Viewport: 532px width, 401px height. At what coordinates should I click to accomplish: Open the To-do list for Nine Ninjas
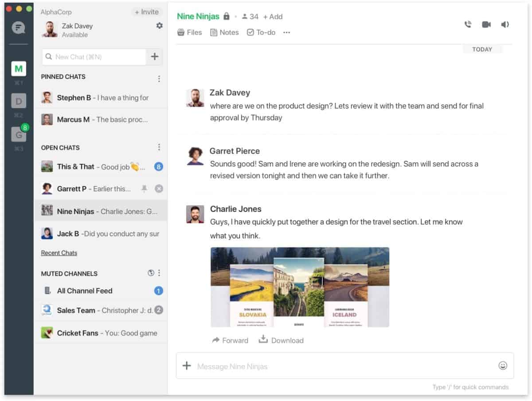[x=261, y=32]
